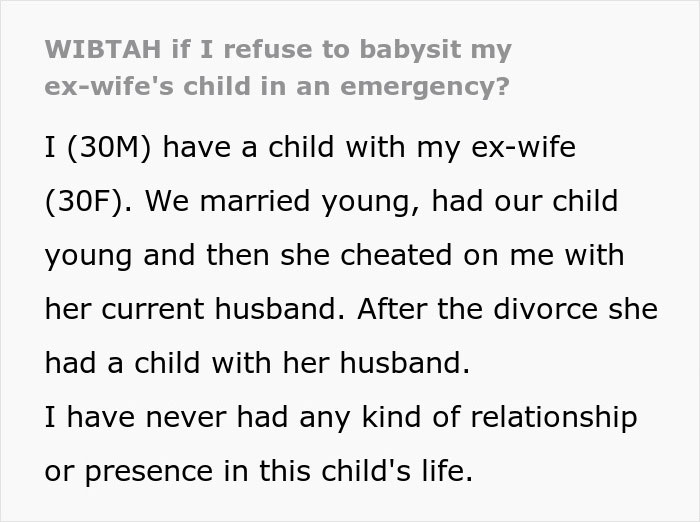Click the line "had a child with her husband."
700x522 pixels.
[257, 363]
